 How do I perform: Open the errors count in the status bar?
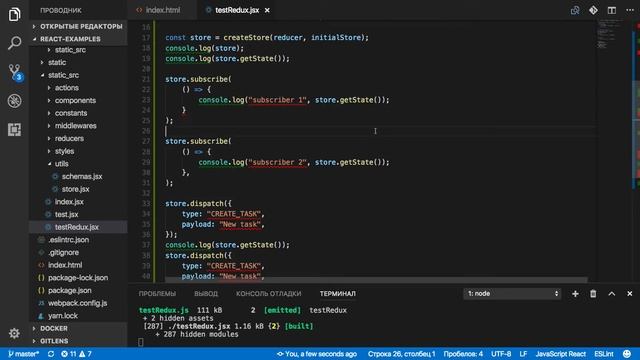pos(69,354)
